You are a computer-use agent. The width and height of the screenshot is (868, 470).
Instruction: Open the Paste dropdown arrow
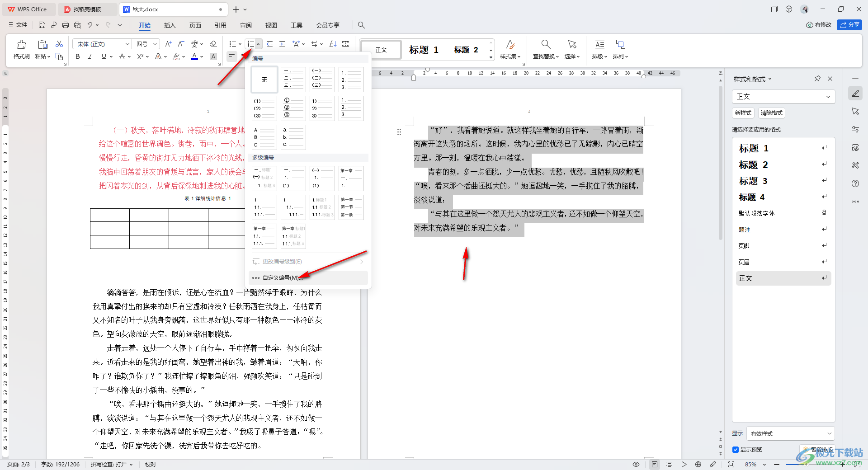click(48, 56)
